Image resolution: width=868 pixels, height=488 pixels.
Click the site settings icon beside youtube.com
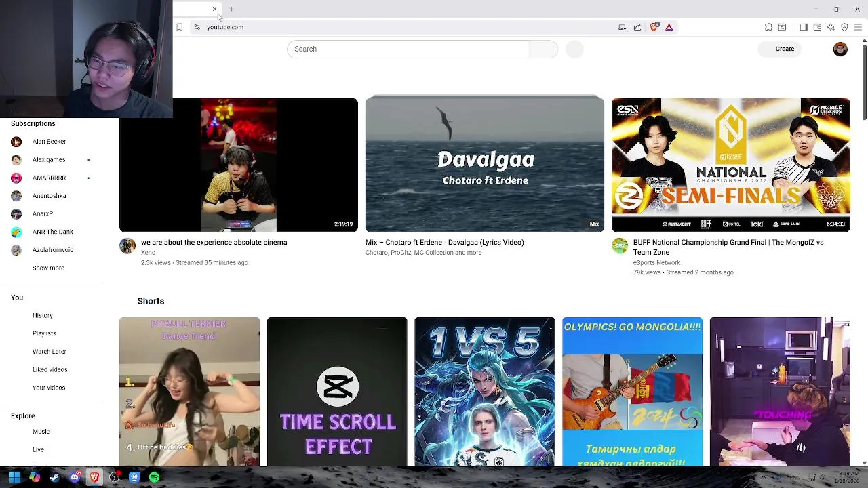(197, 27)
